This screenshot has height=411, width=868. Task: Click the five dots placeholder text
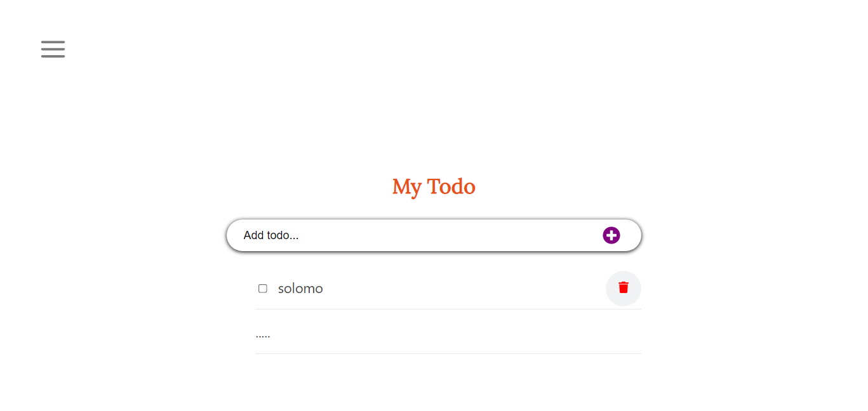click(x=263, y=334)
